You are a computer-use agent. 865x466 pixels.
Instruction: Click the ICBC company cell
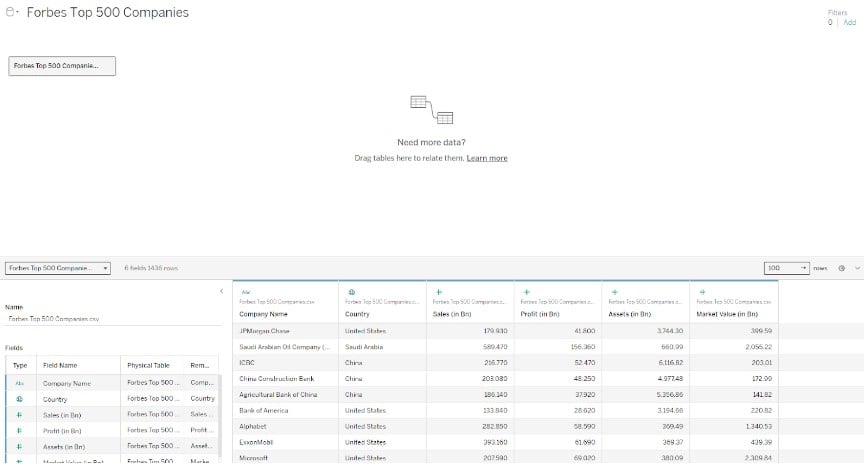click(x=285, y=363)
